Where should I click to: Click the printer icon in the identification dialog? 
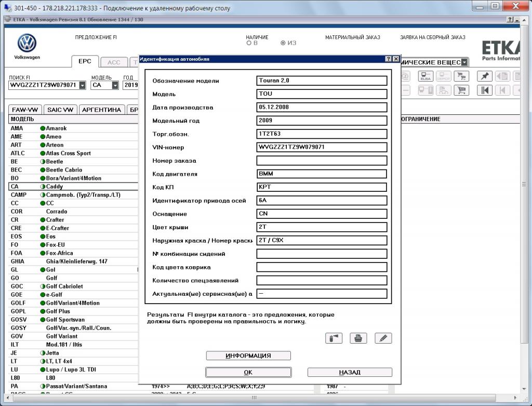point(358,338)
